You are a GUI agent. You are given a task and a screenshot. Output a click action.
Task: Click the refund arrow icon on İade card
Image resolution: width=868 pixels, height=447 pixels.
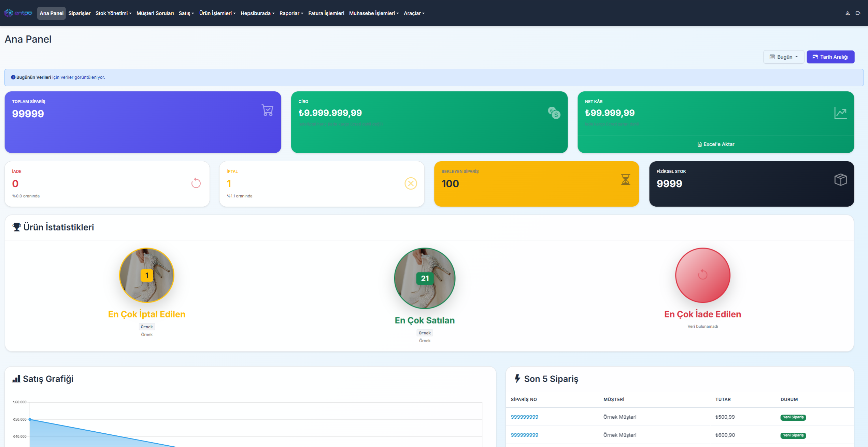196,183
